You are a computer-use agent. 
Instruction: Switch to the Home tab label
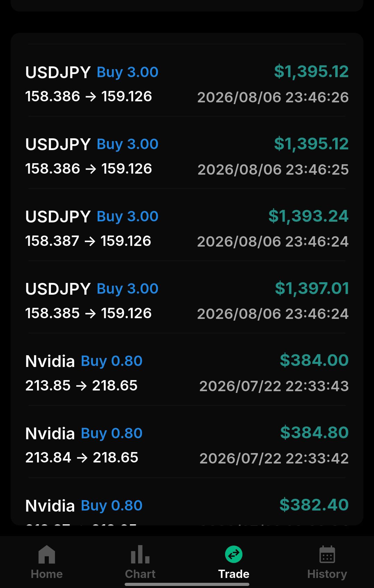47,574
